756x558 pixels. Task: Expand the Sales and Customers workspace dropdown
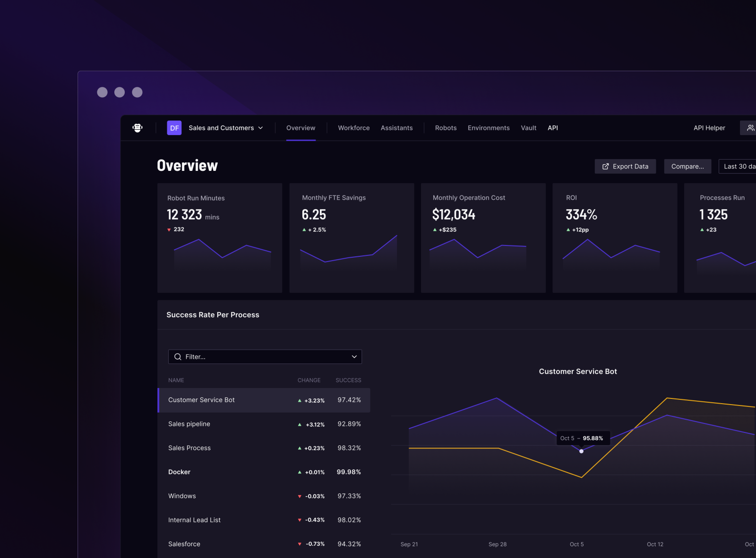[x=260, y=128]
